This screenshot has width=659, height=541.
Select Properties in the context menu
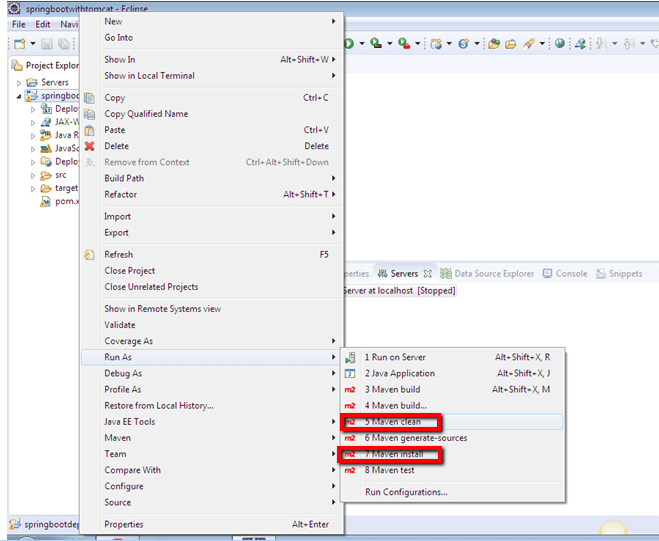pos(124,524)
